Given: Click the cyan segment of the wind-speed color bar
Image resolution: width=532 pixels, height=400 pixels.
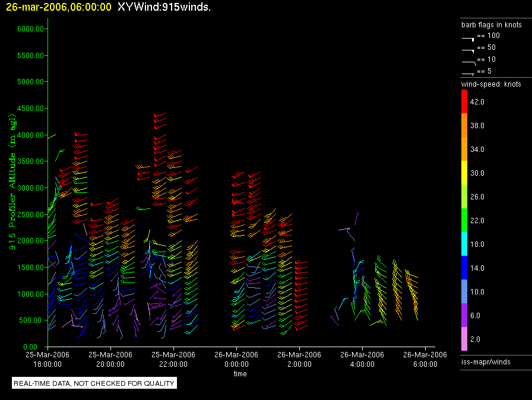Looking at the screenshot, I should [x=465, y=244].
